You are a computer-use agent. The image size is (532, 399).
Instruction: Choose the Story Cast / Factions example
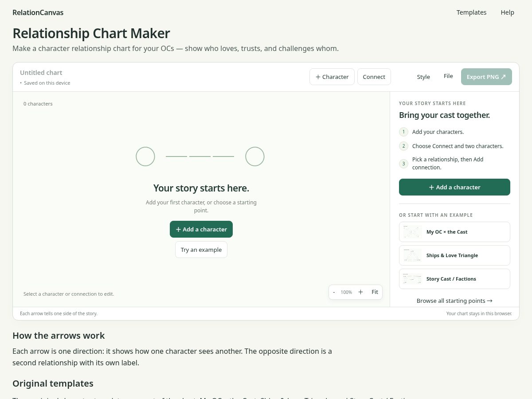pos(454,279)
